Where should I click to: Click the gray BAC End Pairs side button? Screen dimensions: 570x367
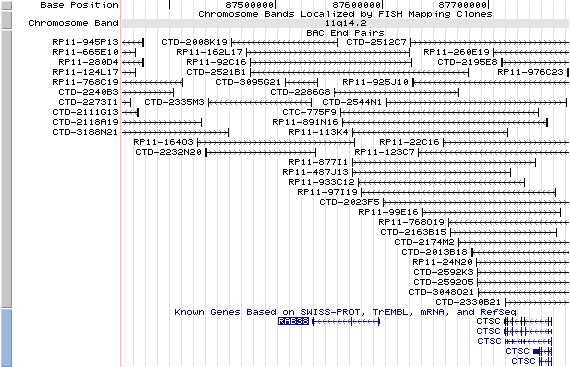click(x=7, y=169)
